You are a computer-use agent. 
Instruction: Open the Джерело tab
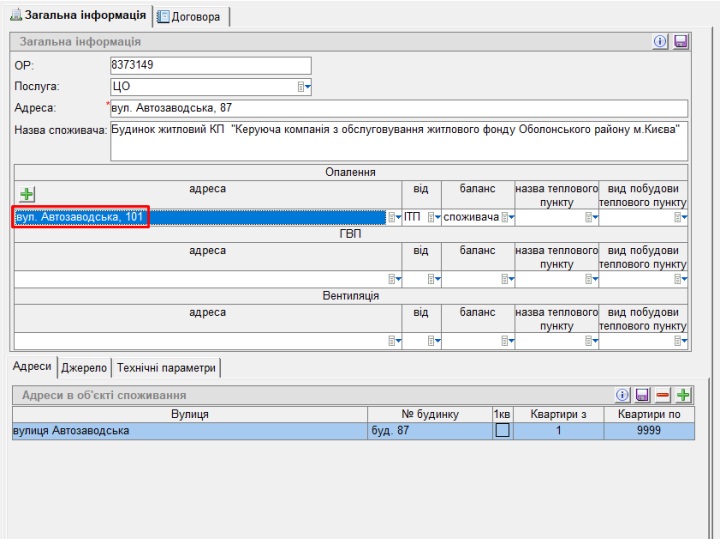click(84, 367)
